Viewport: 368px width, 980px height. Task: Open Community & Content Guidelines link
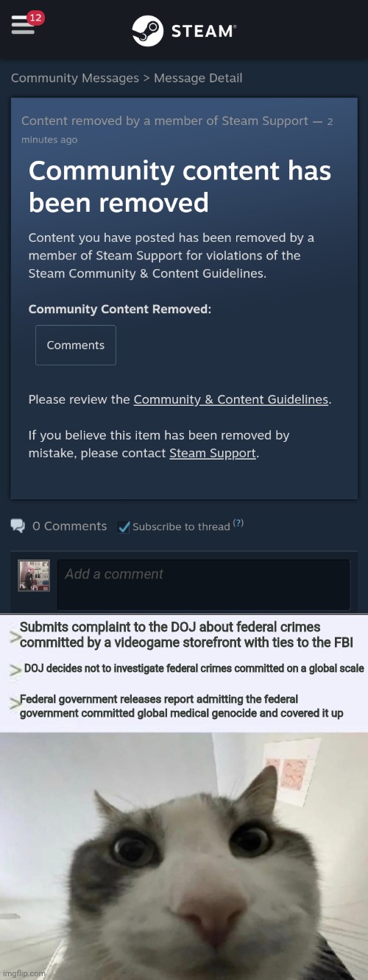tap(231, 400)
